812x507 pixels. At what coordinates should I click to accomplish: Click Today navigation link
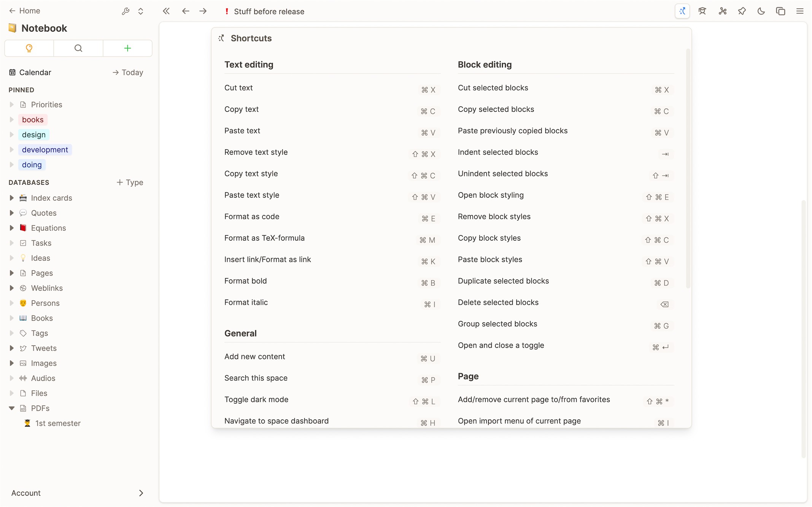[127, 73]
